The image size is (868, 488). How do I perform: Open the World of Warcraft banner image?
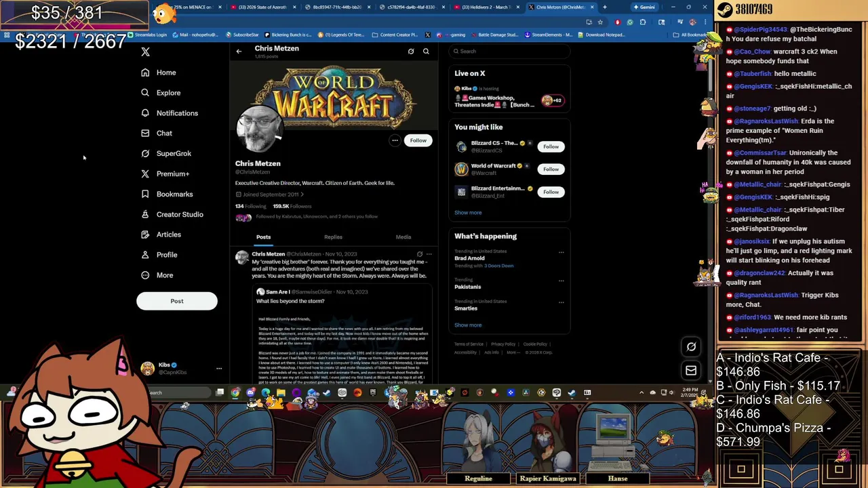334,95
